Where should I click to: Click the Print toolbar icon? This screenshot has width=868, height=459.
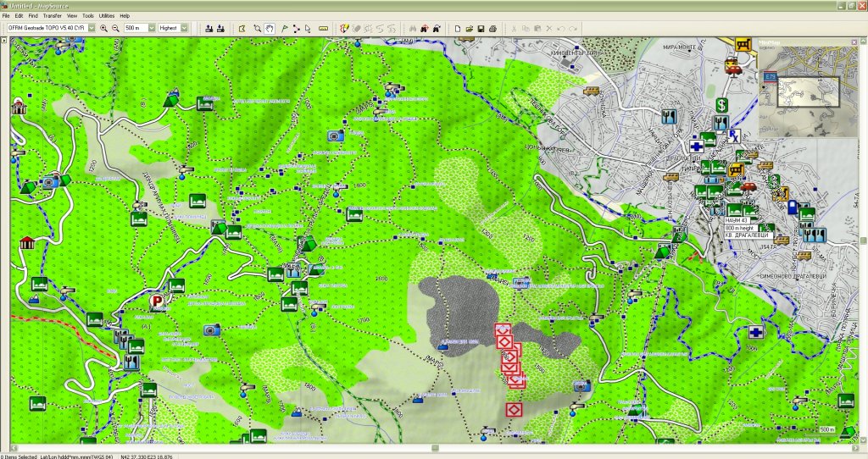point(492,28)
